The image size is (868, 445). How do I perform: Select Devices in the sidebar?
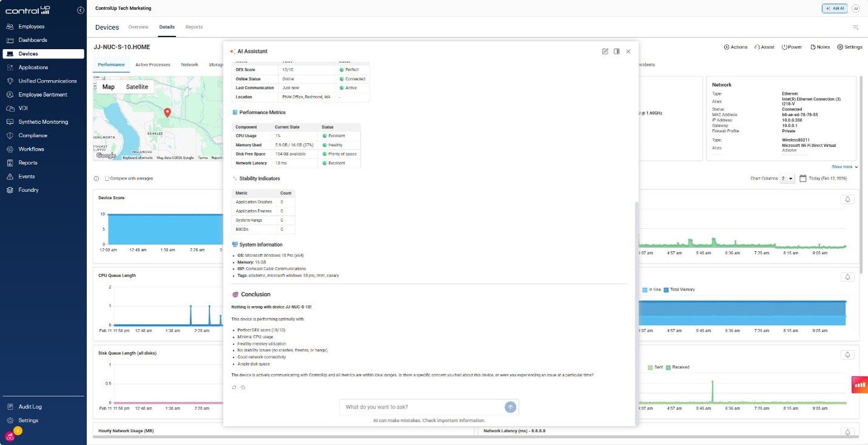tap(43, 54)
